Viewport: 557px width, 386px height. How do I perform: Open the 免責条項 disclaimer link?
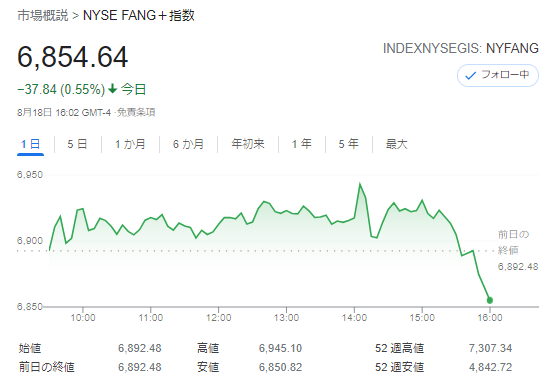click(136, 113)
